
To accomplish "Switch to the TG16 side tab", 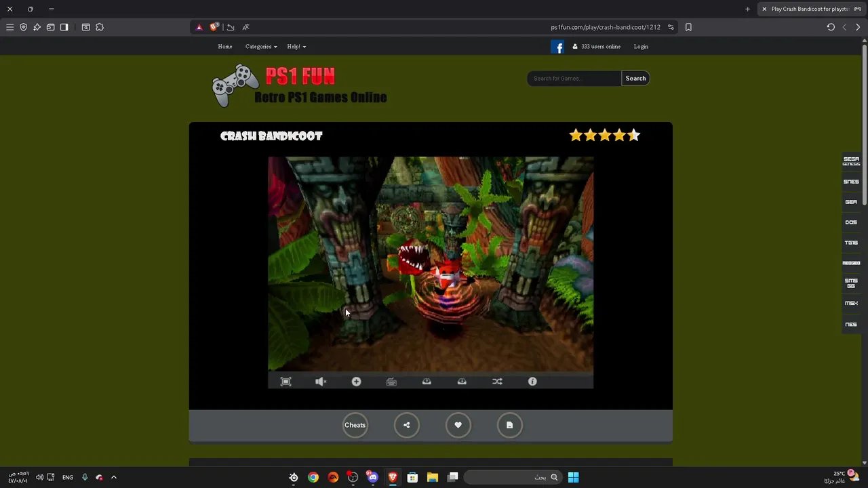I will click(851, 243).
